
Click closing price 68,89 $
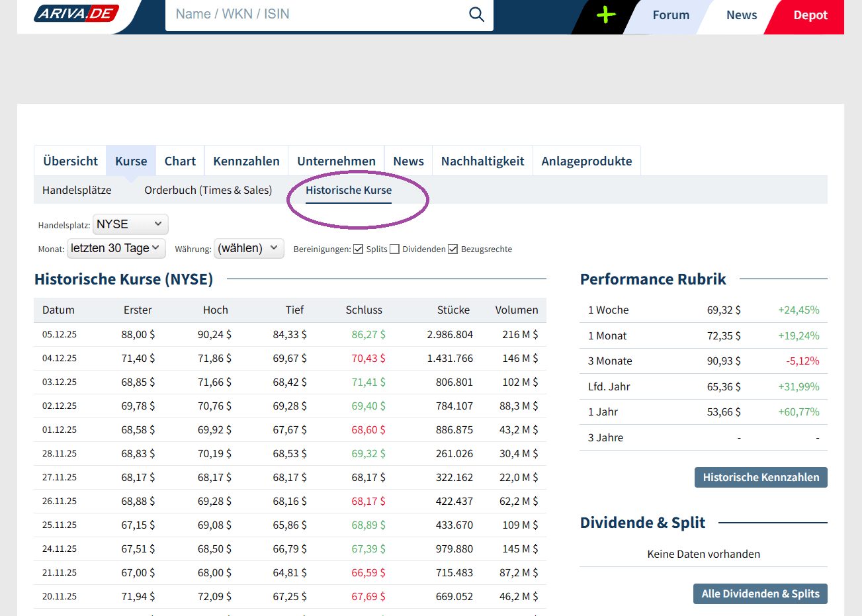[x=368, y=525]
